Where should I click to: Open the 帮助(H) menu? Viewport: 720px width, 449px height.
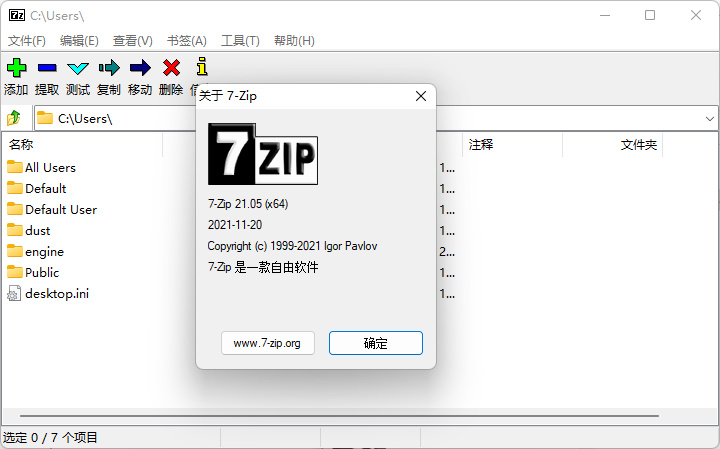[x=294, y=41]
